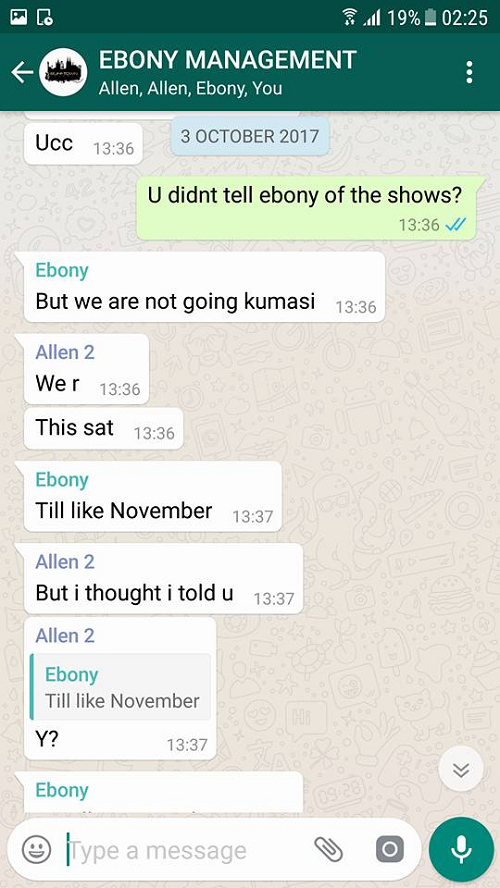This screenshot has width=500, height=888.
Task: Tap the paperclip attachment icon
Action: tap(328, 849)
